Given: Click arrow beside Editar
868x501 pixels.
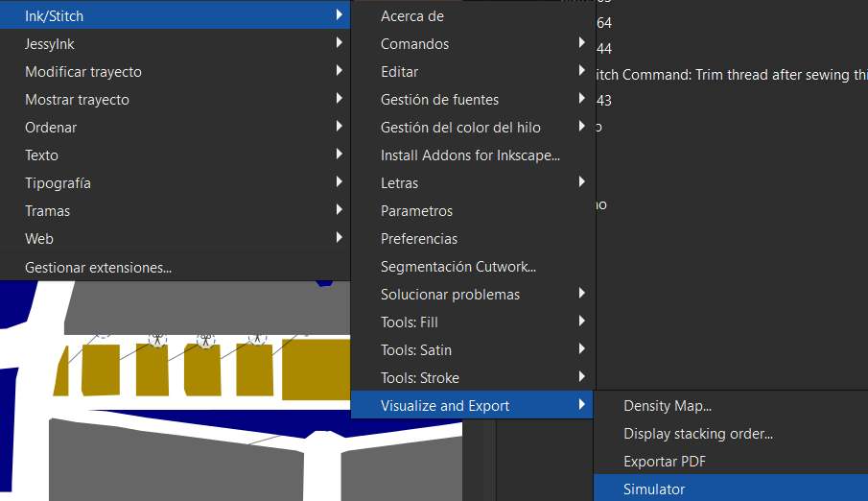Looking at the screenshot, I should click(582, 70).
